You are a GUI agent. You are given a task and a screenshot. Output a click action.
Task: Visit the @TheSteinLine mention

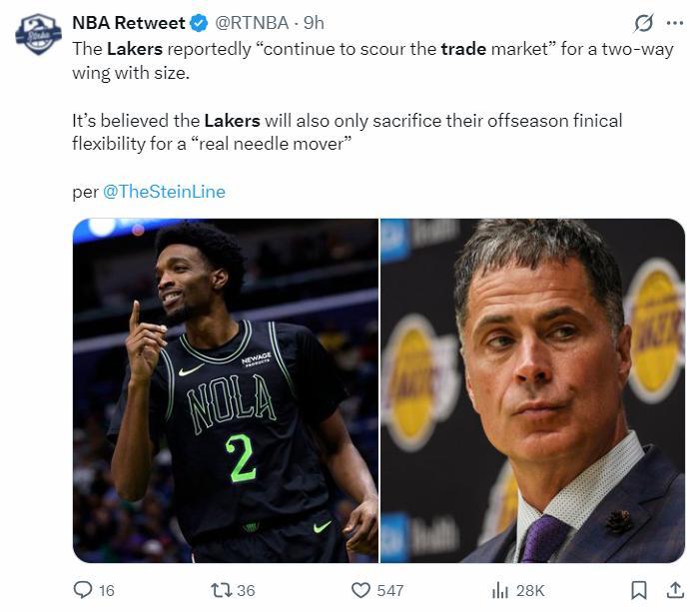click(x=164, y=192)
